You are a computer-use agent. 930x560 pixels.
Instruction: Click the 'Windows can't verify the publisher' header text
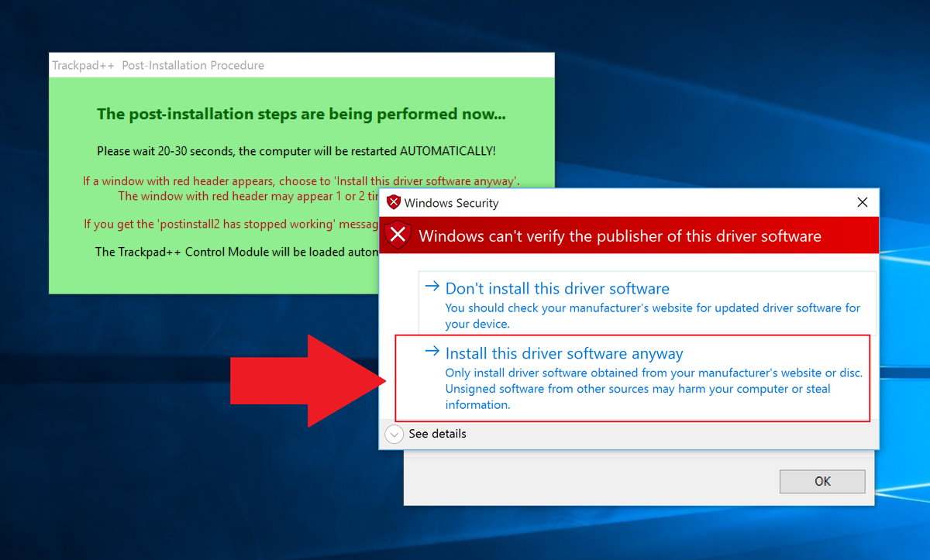(620, 236)
